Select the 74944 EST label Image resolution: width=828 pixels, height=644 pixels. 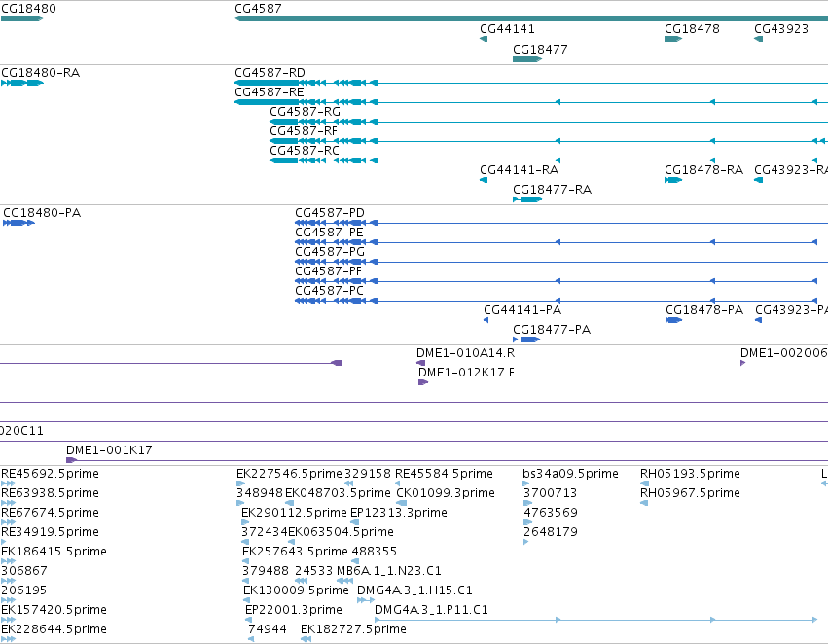(x=268, y=629)
